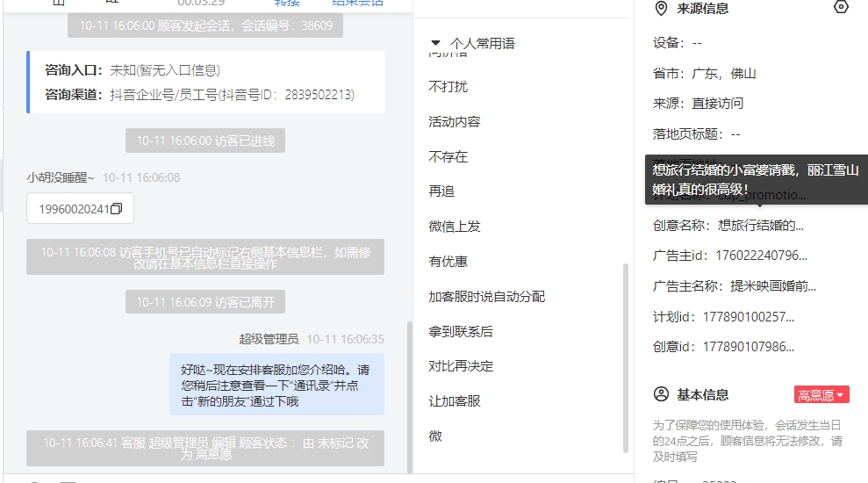Click the 顾客状态 changed to 高意愿 notice
Screen dimensions: 868x483
click(205, 448)
